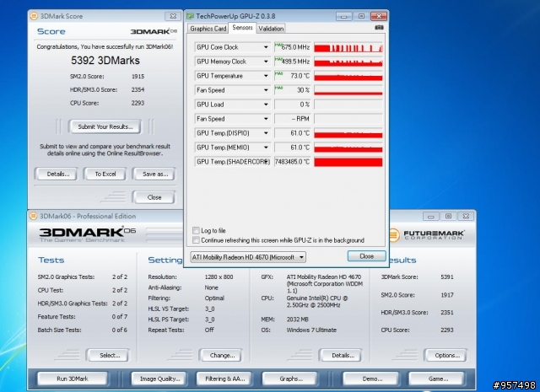Export results with To Excel button
Screen dimensions: 540x392
pos(105,175)
